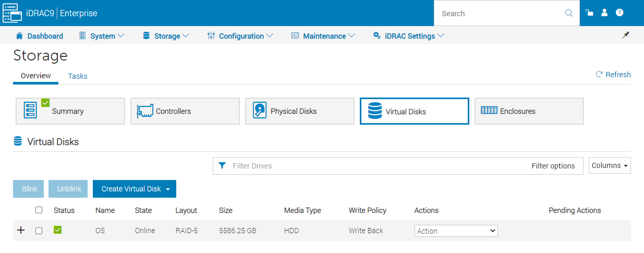Viewport: 644px width, 253px height.
Task: Click the iDRAC Settings gears icon
Action: [x=377, y=35]
